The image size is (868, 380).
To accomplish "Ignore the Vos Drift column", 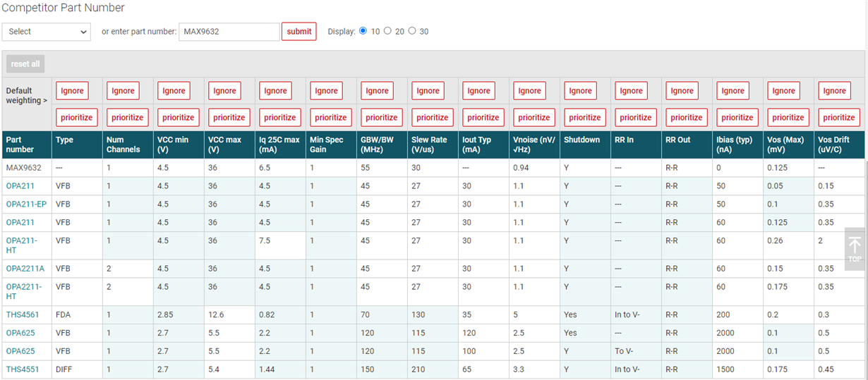I will point(834,91).
